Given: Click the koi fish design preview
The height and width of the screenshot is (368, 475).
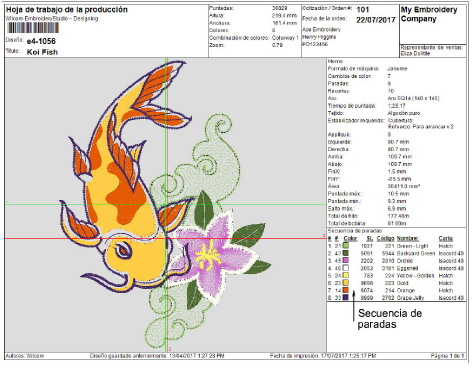Looking at the screenshot, I should point(166,205).
